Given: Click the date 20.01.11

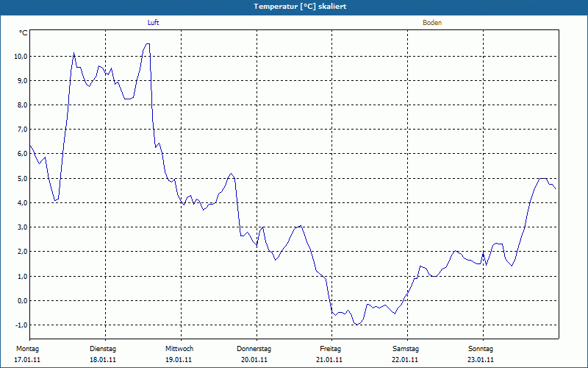Looking at the screenshot, I should 254,360.
